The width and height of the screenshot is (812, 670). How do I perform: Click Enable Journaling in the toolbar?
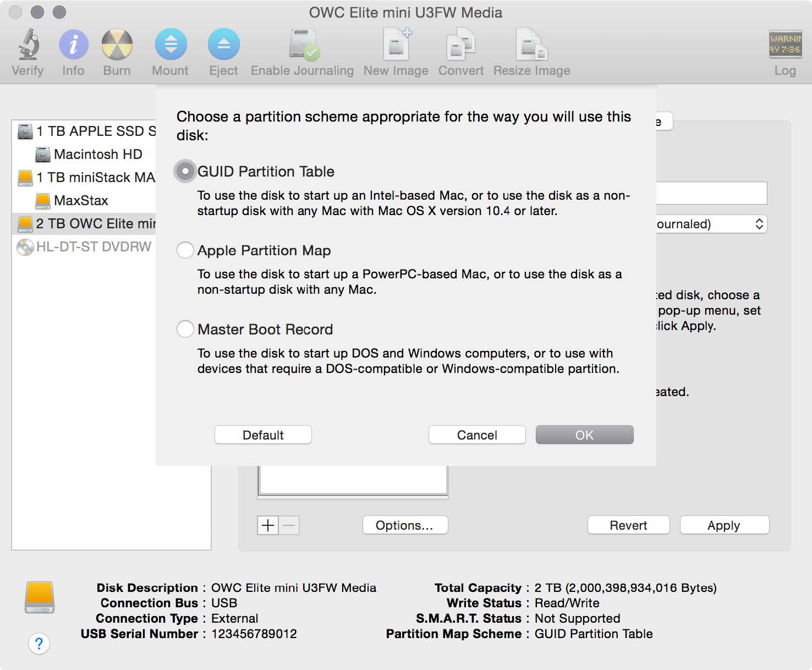pyautogui.click(x=301, y=50)
